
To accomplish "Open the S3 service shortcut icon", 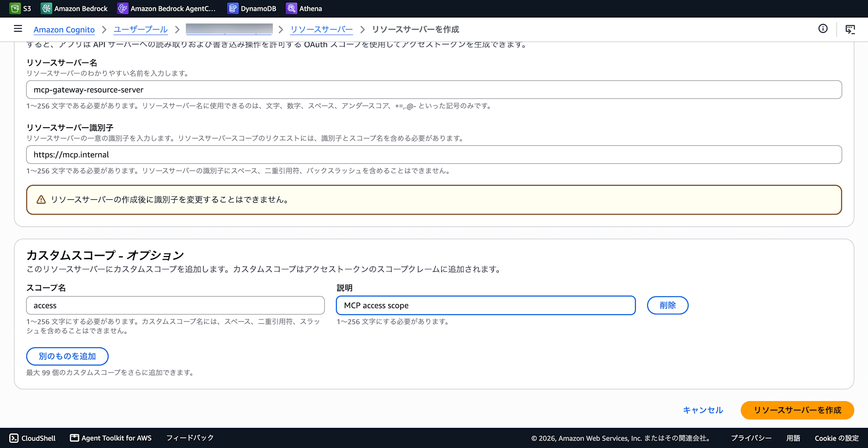I will click(15, 8).
